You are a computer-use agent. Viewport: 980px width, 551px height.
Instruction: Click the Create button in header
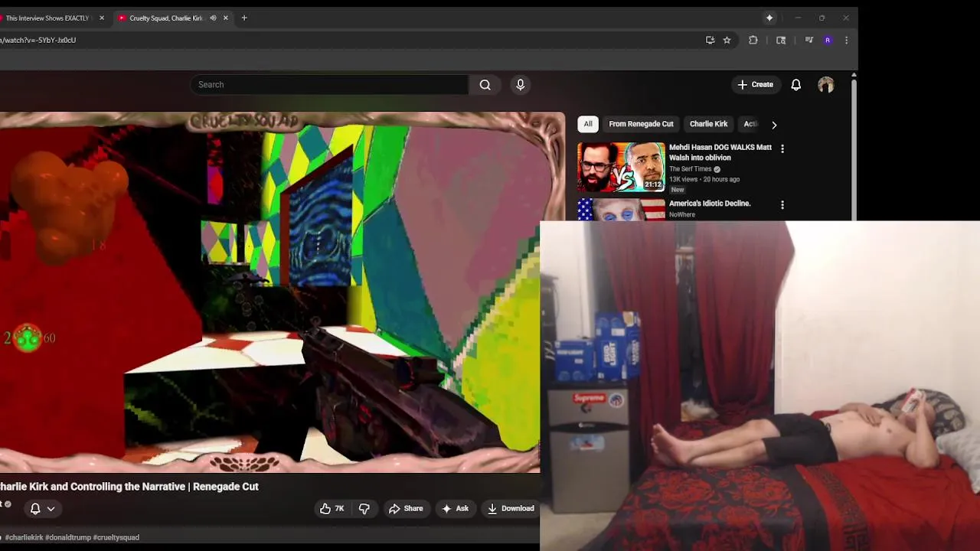[755, 85]
